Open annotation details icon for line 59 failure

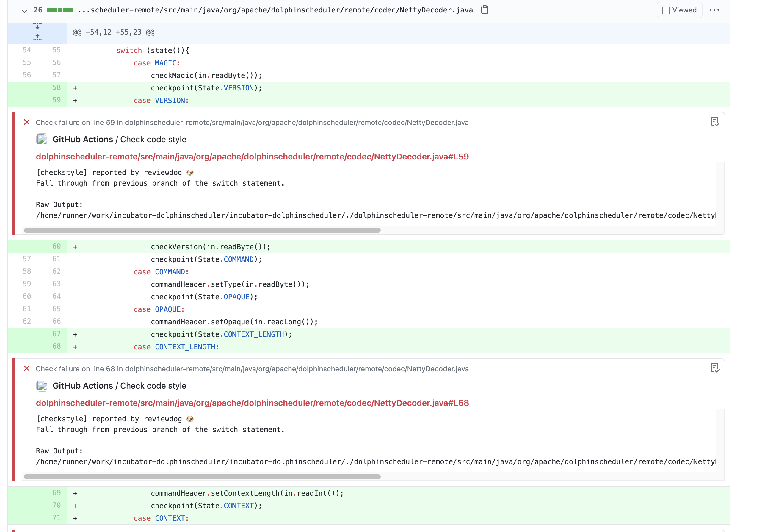click(715, 122)
